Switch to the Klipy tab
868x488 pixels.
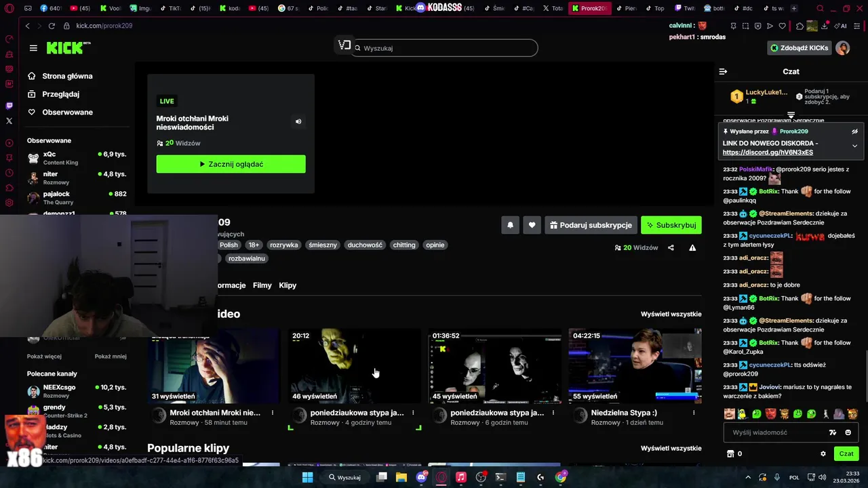[288, 285]
